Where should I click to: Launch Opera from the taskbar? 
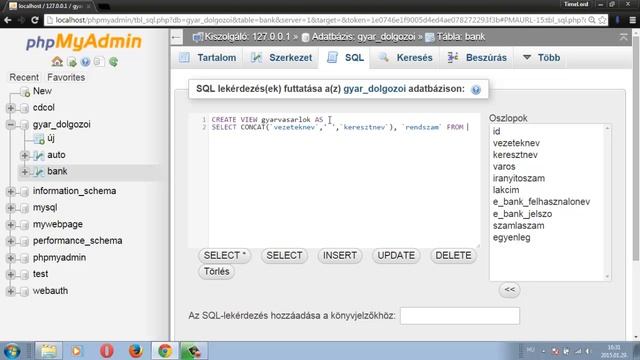(107, 351)
